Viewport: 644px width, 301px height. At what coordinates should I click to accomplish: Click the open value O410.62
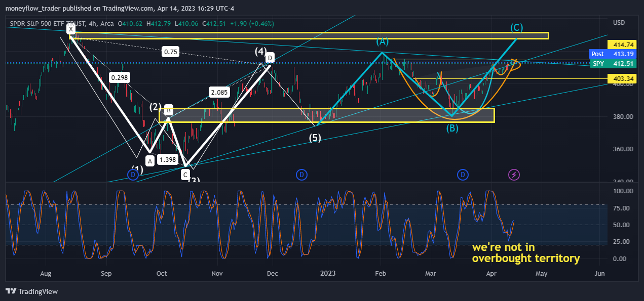coord(130,23)
